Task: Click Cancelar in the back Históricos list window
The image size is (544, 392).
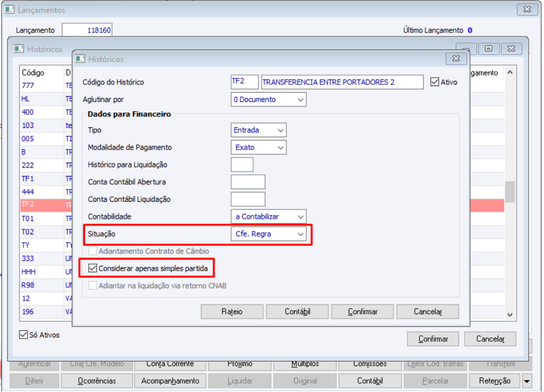Action: point(490,339)
